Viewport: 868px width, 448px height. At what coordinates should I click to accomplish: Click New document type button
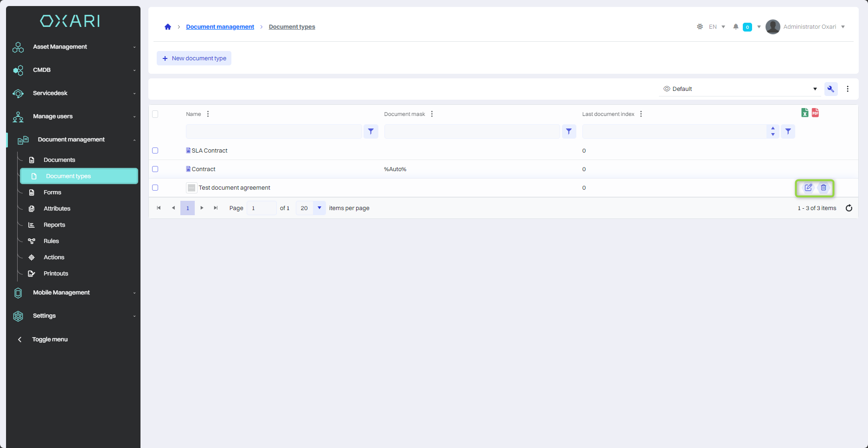tap(194, 58)
